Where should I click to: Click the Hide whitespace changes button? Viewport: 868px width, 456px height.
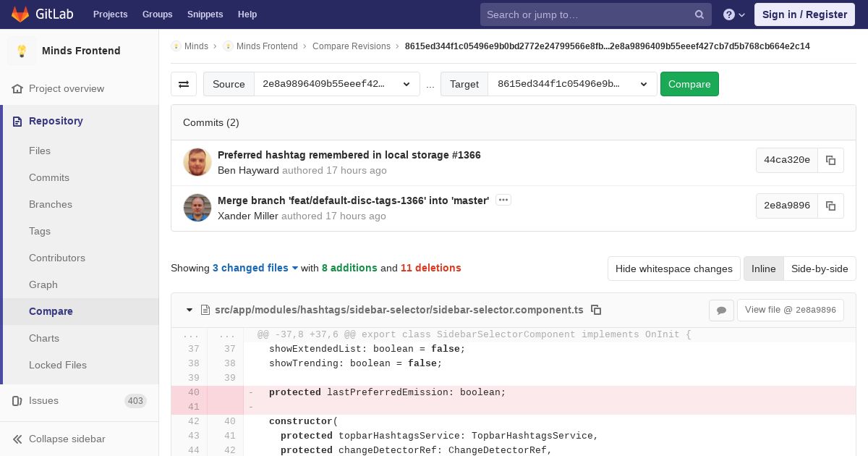pos(673,269)
